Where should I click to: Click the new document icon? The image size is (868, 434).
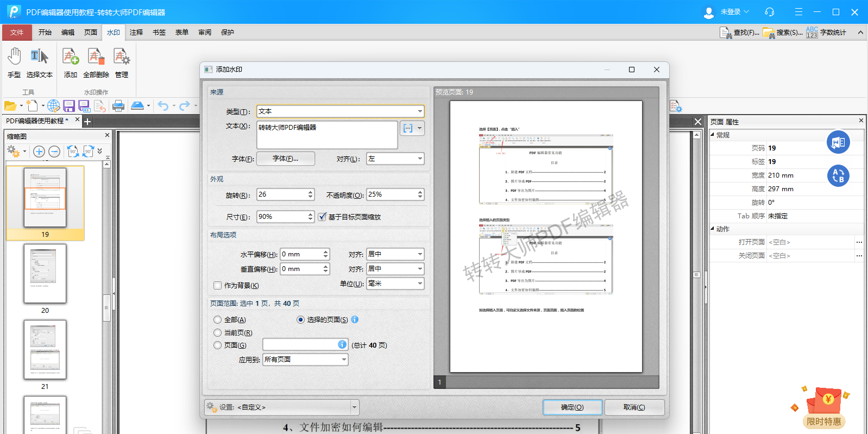[x=32, y=106]
